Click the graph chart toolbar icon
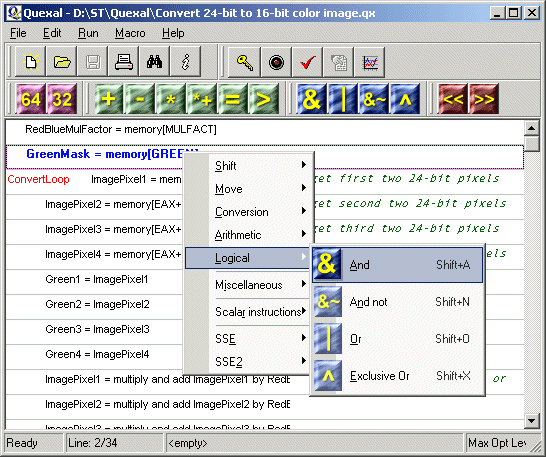 pos(369,62)
